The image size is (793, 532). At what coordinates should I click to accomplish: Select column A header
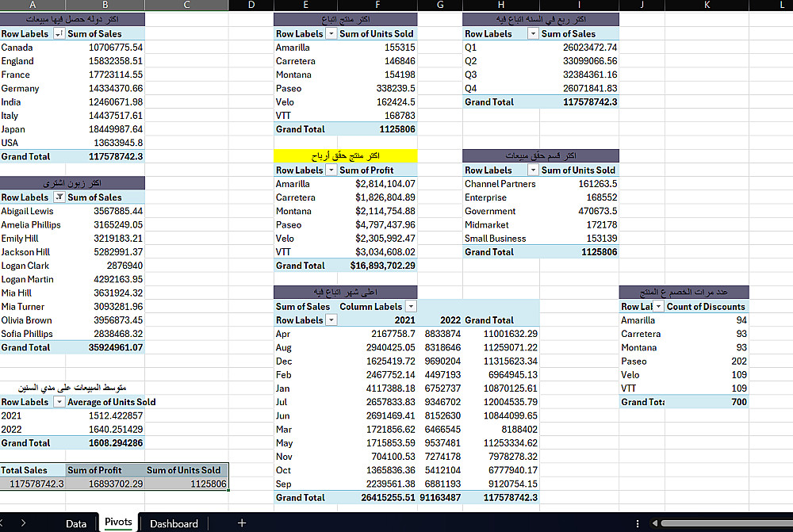(x=33, y=5)
